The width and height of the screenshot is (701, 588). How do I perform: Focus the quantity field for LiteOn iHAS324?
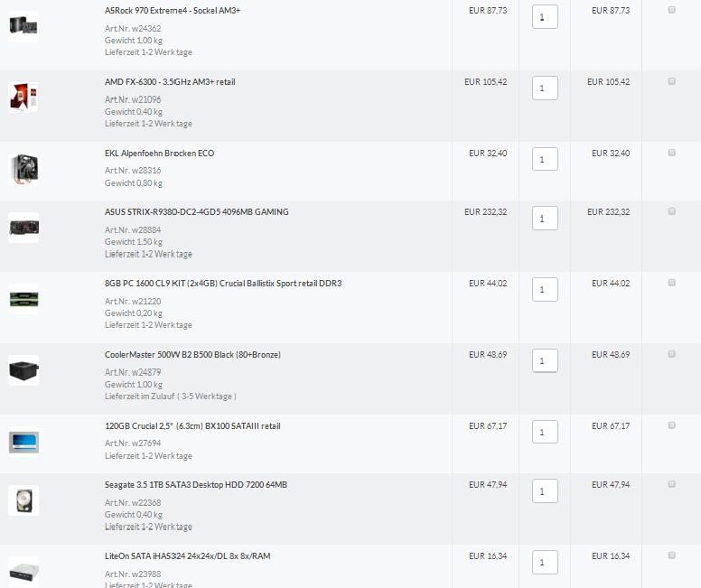[545, 562]
